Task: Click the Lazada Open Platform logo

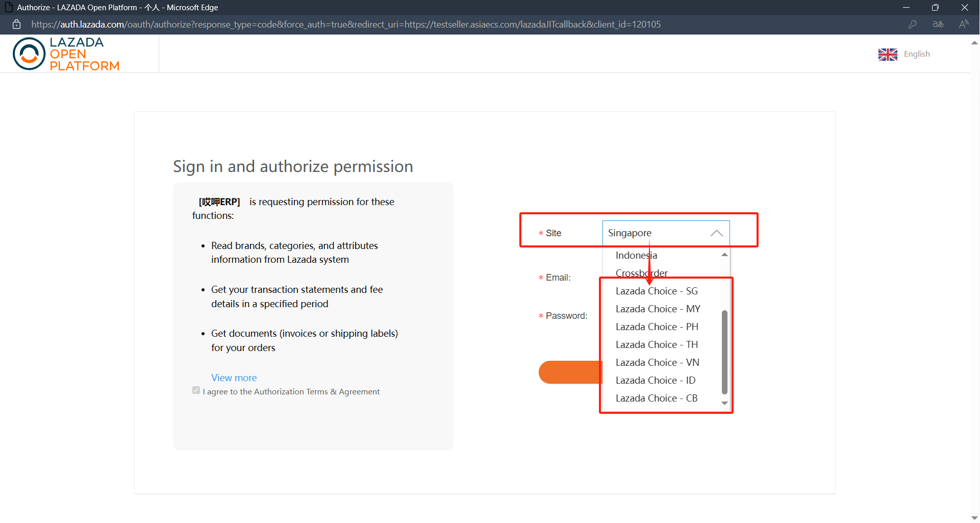Action: 66,54
